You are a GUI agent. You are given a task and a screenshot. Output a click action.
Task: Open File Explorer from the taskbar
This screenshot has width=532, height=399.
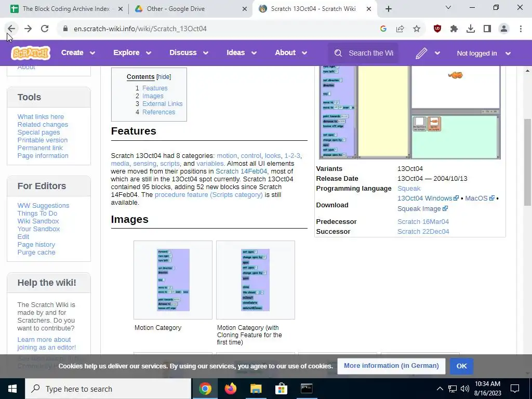256,389
